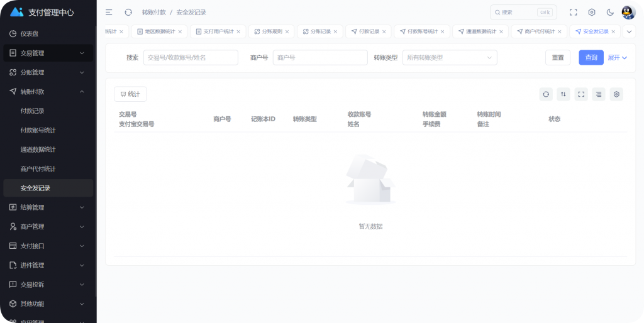Make the table fullscreen via toolbar icon
The height and width of the screenshot is (323, 644).
(x=581, y=94)
